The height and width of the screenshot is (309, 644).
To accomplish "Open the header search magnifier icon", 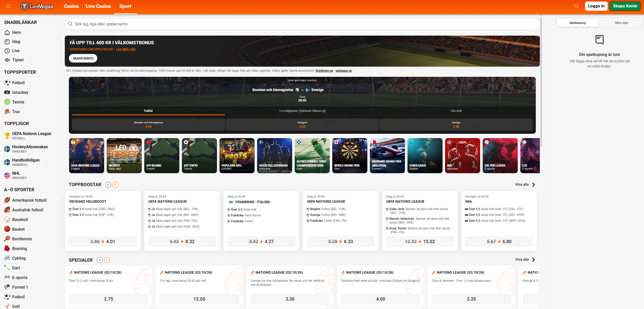I will [577, 6].
